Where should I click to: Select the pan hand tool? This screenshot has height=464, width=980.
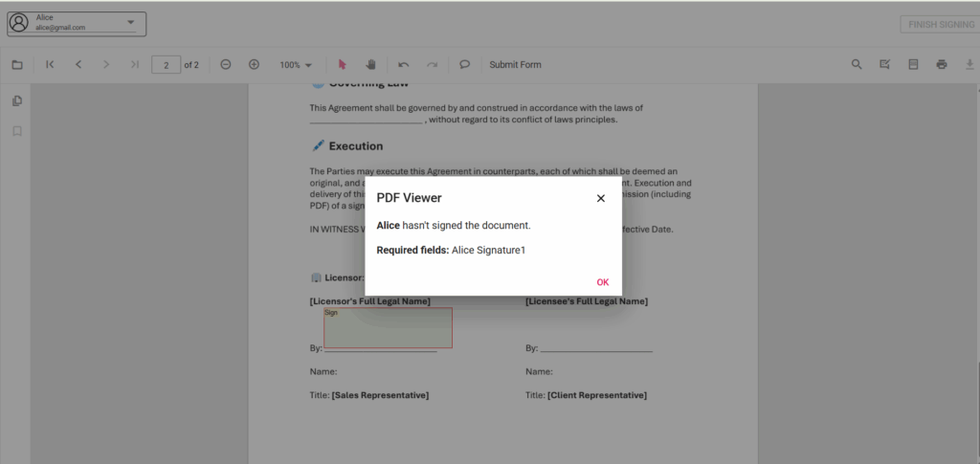coord(370,64)
